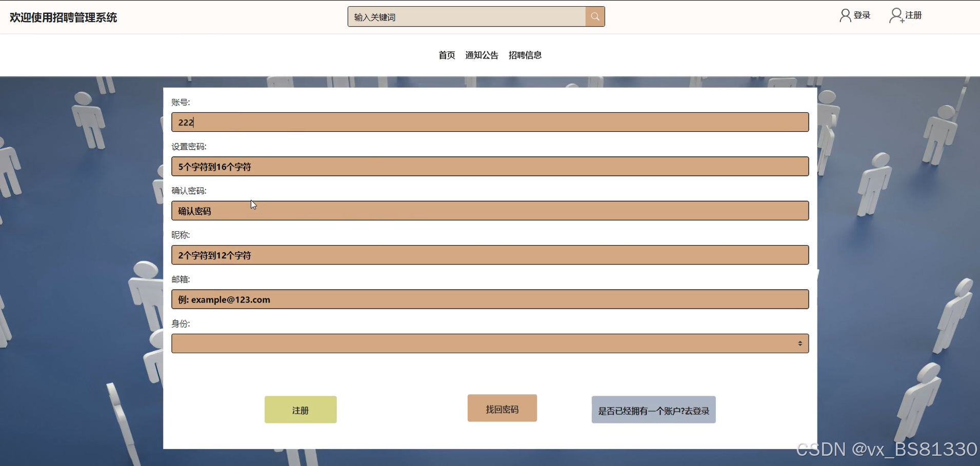This screenshot has height=466, width=980.
Task: Open the 登录 link in header
Action: (862, 15)
